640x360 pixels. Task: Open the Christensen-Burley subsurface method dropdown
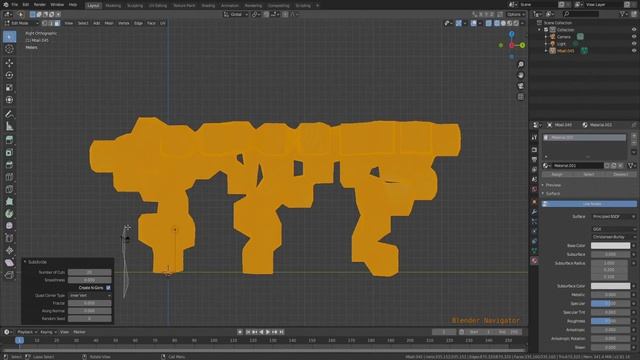pos(613,237)
